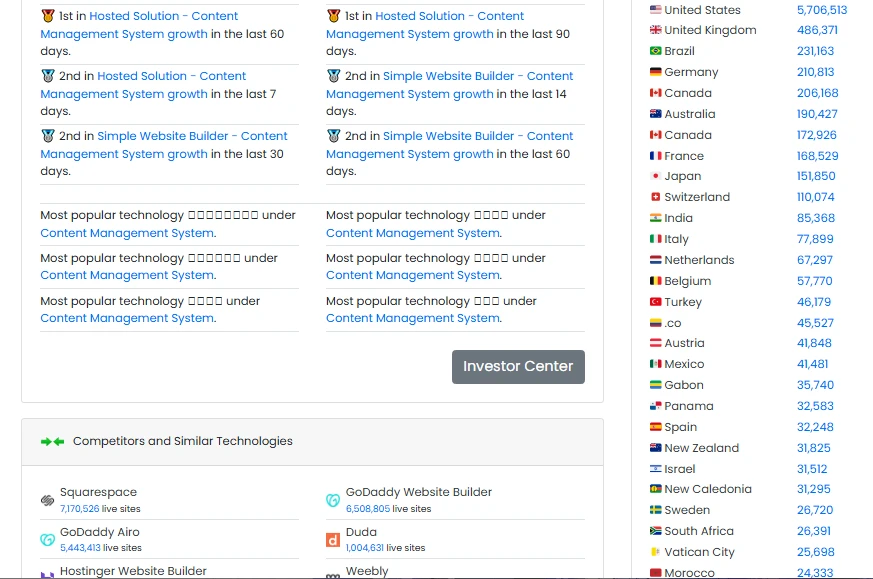Viewport: 873px width, 579px height.
Task: Click the Competitors and Similar Technologies header
Action: (183, 441)
